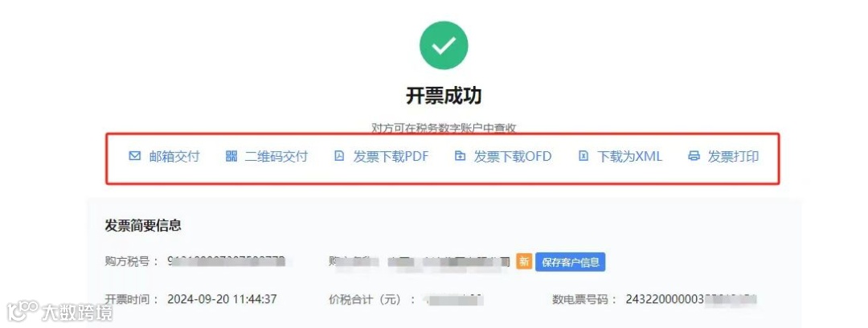This screenshot has width=868, height=328.
Task: Click the blurred 购方税号 value
Action: (227, 261)
